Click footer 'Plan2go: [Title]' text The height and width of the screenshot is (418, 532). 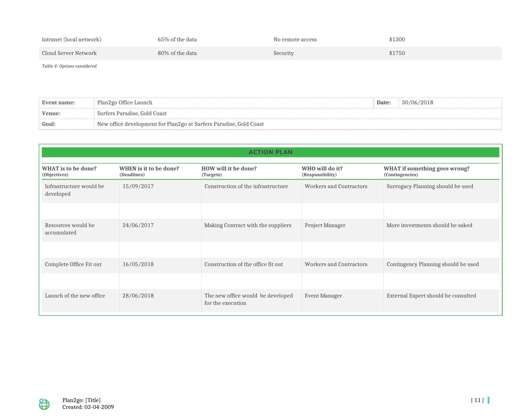coord(81,400)
